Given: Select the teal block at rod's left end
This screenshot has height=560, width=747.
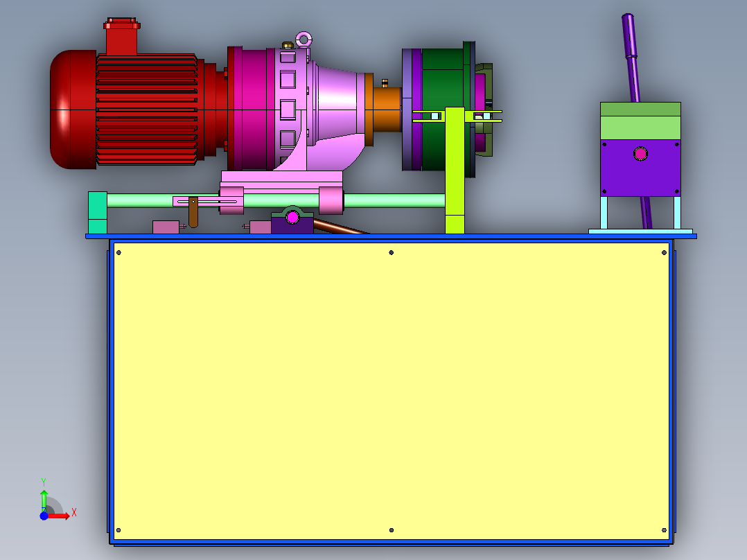Looking at the screenshot, I should [98, 213].
